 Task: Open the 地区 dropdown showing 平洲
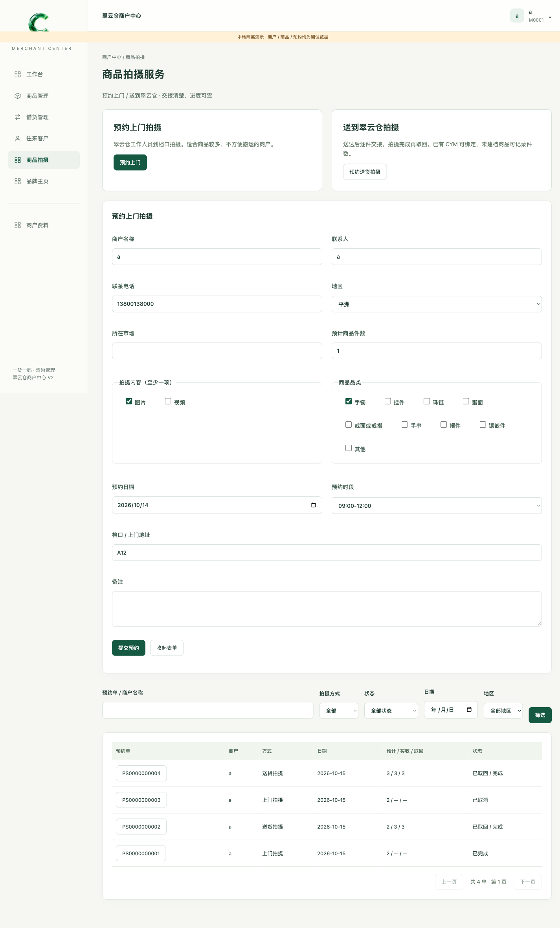[x=437, y=304]
